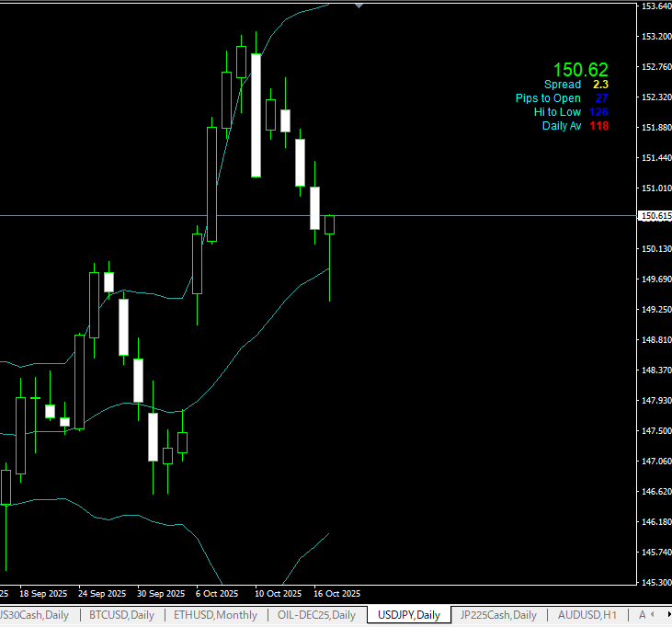Open the ETHUSD,Monthly chart tab

(215, 615)
